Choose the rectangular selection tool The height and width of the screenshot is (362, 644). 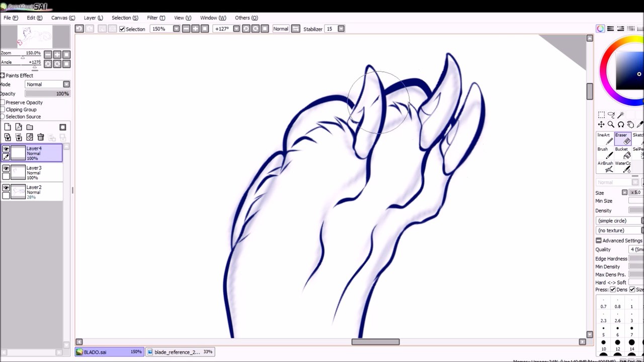[x=601, y=115]
